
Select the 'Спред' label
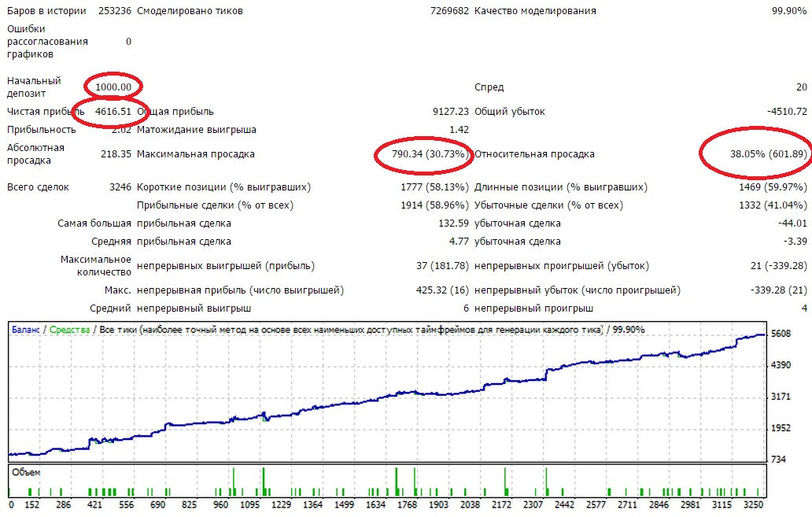489,87
